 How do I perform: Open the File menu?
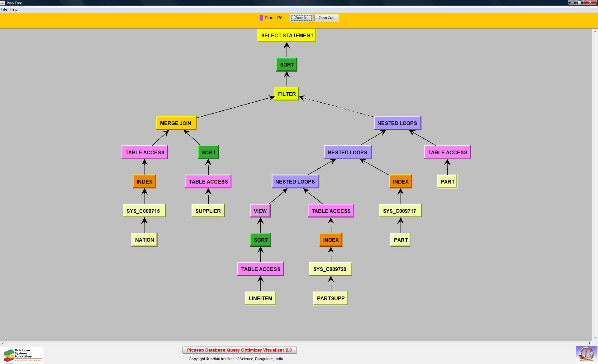tap(4, 9)
